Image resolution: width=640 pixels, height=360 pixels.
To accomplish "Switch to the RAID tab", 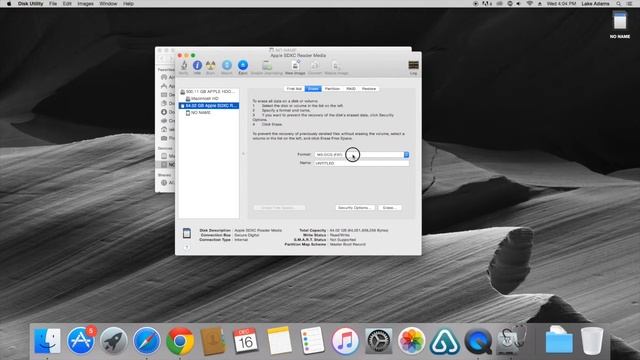I will pyautogui.click(x=351, y=89).
